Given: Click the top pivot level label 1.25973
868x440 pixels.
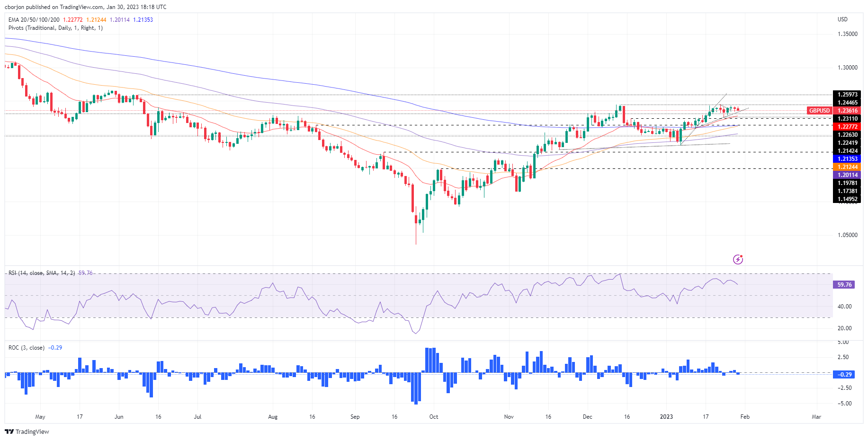Looking at the screenshot, I should click(x=847, y=95).
